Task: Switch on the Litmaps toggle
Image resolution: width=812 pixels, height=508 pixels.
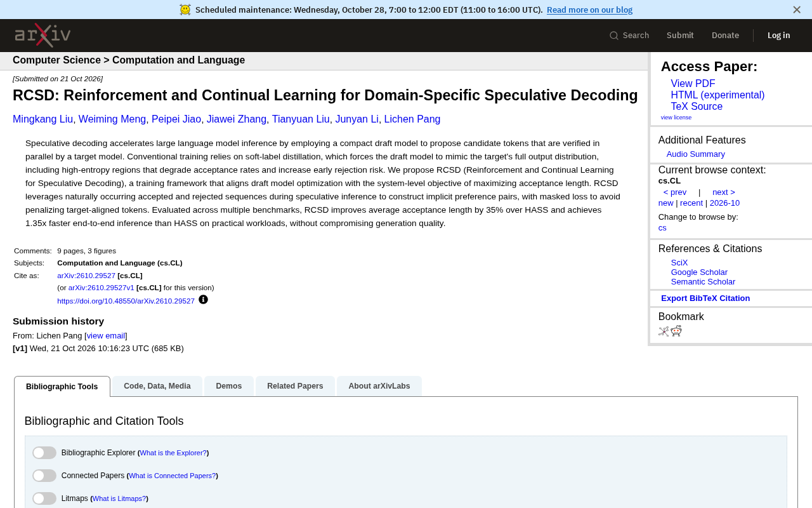Action: (x=44, y=498)
